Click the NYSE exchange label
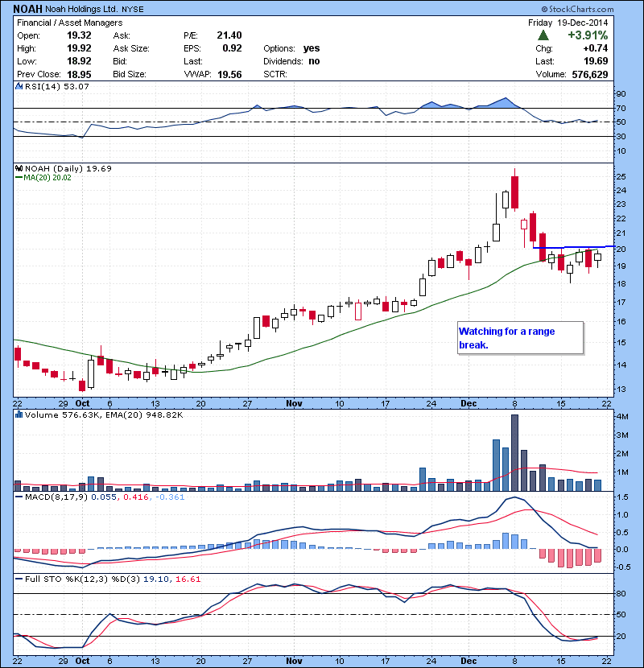 pyautogui.click(x=133, y=10)
